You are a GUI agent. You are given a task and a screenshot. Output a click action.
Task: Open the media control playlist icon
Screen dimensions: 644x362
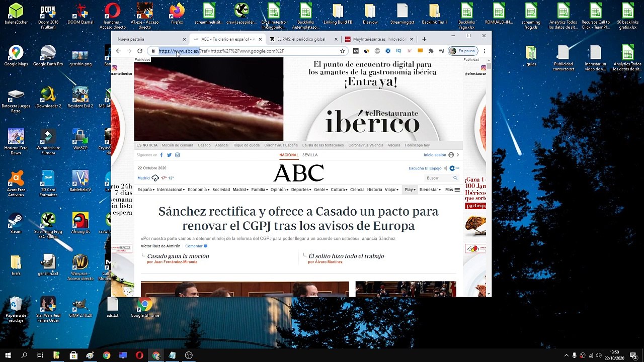(441, 51)
